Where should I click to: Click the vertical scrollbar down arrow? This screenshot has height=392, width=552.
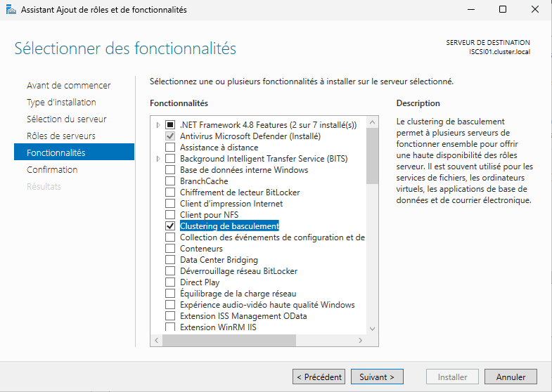point(373,327)
